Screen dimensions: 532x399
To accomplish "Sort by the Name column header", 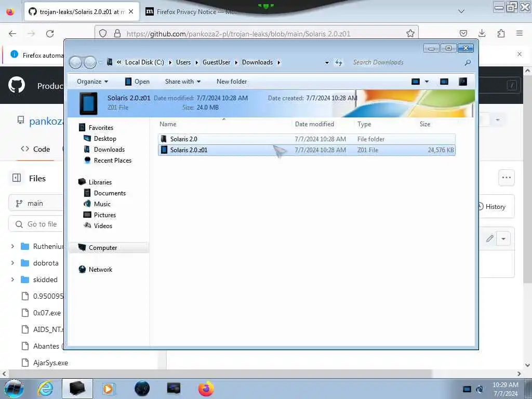I will (168, 124).
